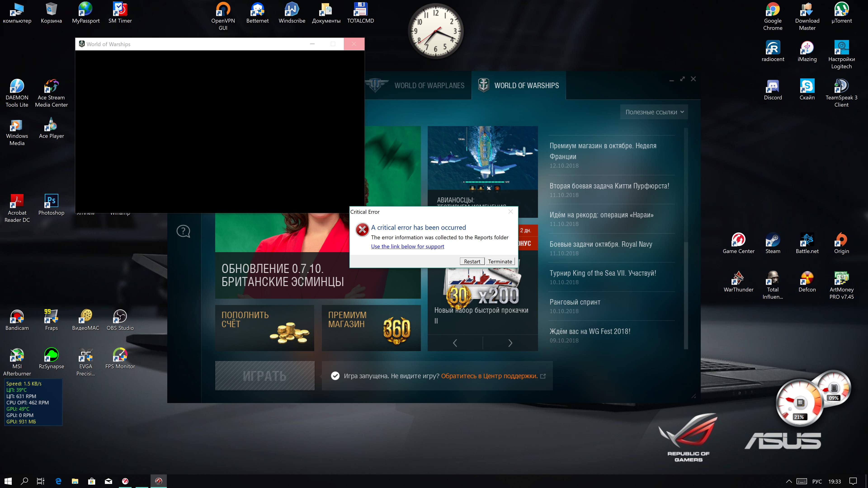Image resolution: width=868 pixels, height=488 pixels.
Task: Select the TeamSpeak 3 Client icon
Action: (841, 93)
